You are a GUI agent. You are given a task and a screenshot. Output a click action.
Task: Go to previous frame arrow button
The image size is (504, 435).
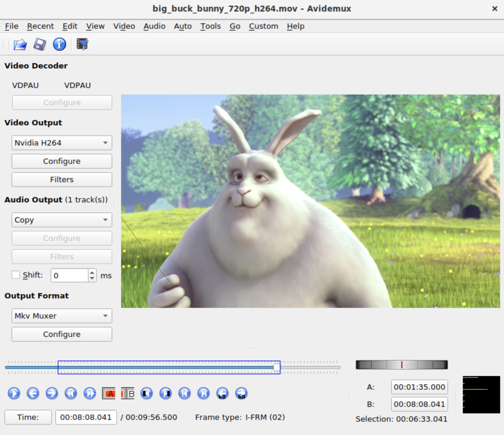33,393
